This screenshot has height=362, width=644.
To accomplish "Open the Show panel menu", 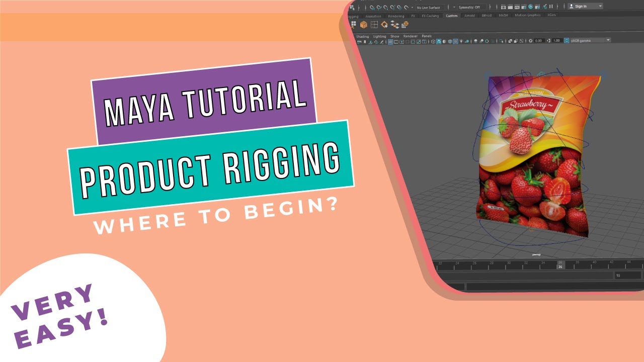I will (395, 36).
